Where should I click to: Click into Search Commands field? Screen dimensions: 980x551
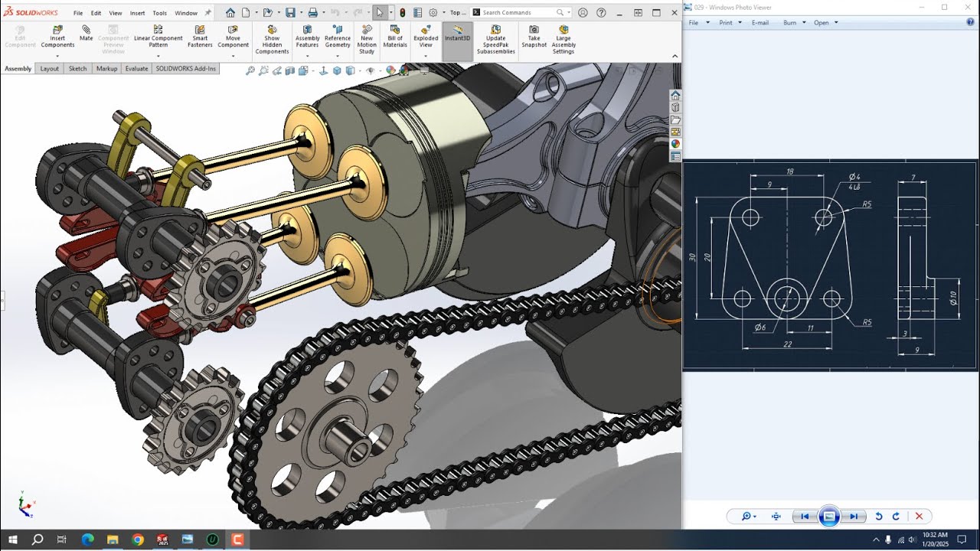(x=521, y=12)
